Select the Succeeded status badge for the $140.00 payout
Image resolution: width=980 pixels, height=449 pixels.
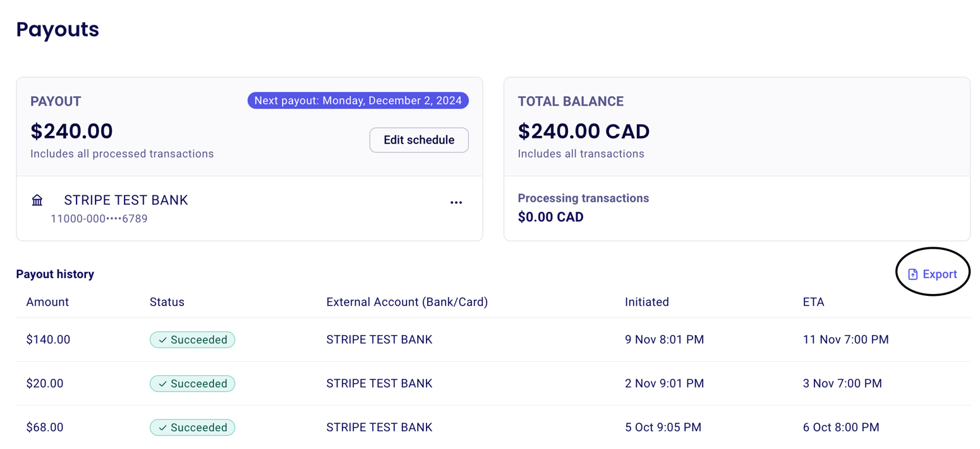[192, 339]
